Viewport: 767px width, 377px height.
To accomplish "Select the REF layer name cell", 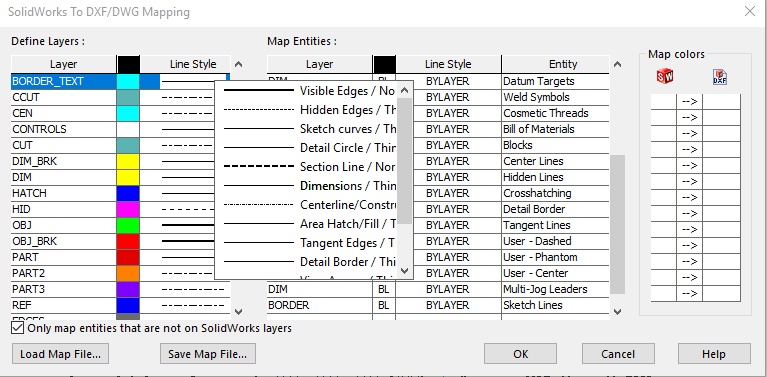I will [x=64, y=305].
